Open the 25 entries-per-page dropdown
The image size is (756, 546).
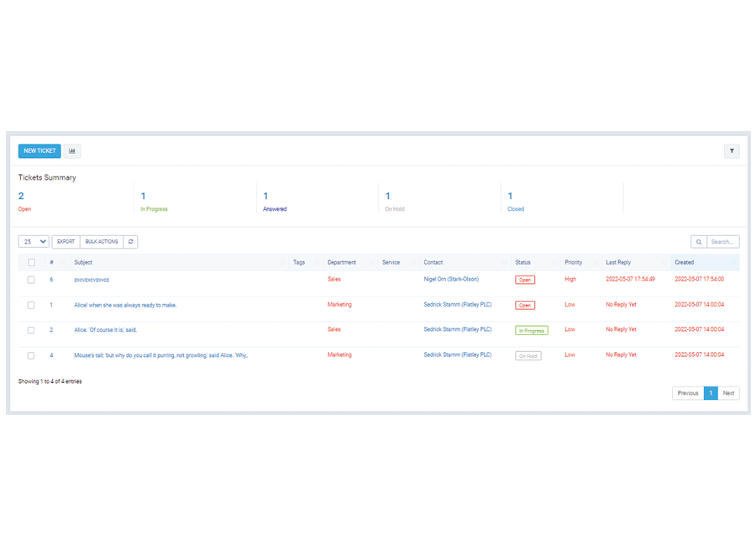click(34, 242)
